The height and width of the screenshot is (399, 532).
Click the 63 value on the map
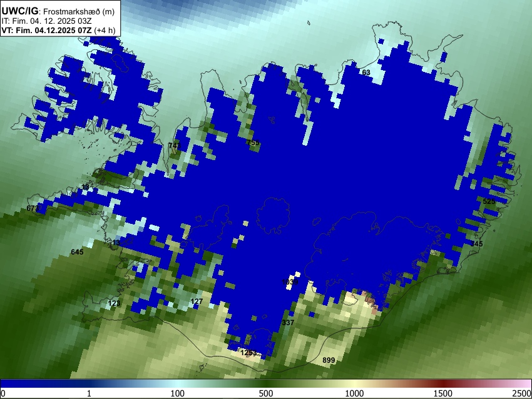click(366, 73)
